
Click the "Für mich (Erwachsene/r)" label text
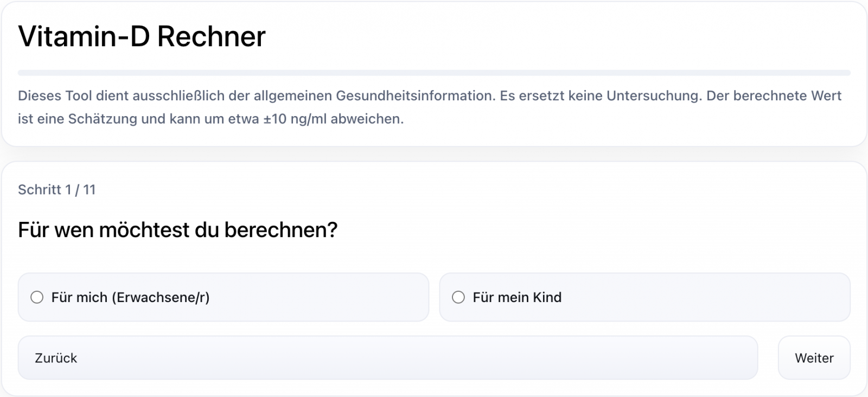click(130, 297)
